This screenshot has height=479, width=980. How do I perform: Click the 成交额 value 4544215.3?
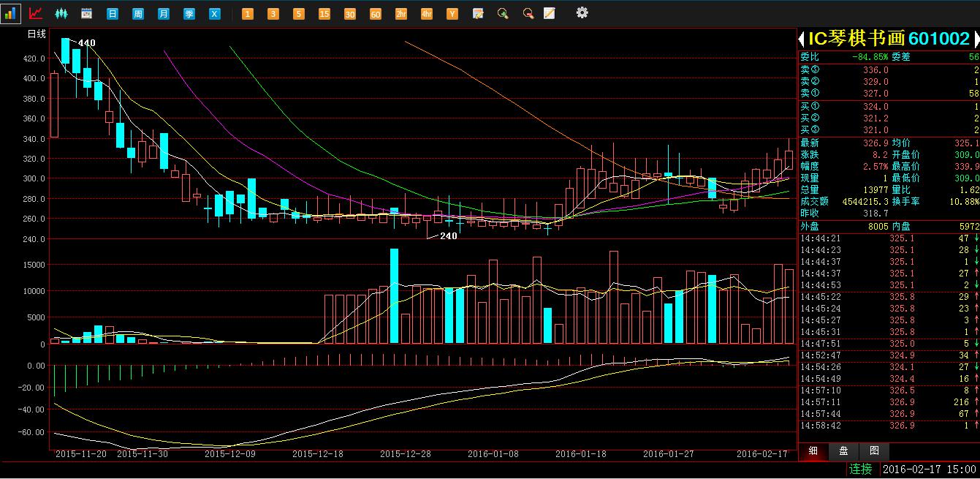click(x=865, y=201)
